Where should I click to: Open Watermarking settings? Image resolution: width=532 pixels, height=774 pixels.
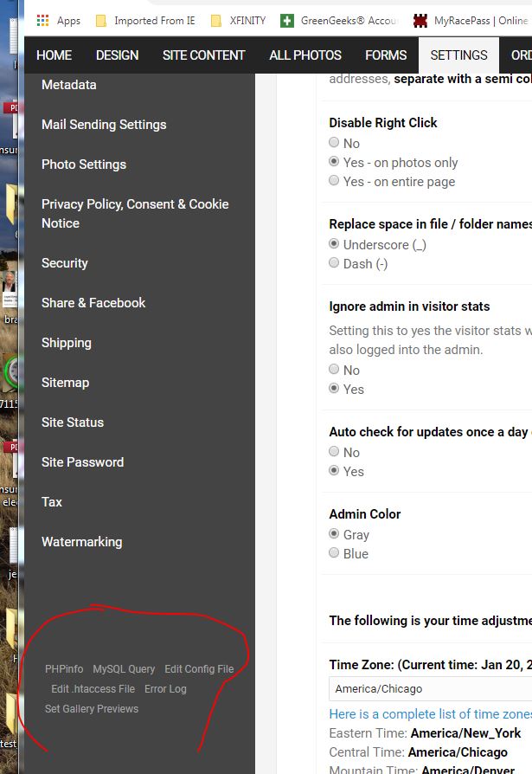[82, 542]
